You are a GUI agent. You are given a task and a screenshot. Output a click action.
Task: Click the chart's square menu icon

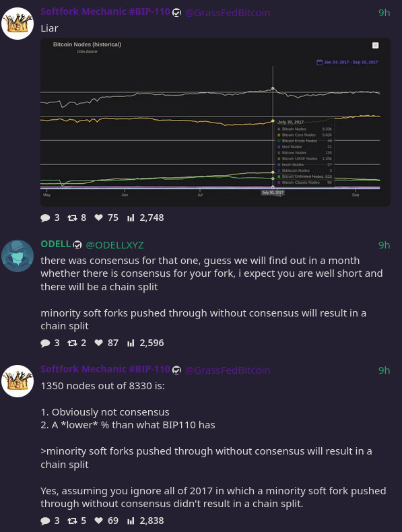(x=375, y=46)
